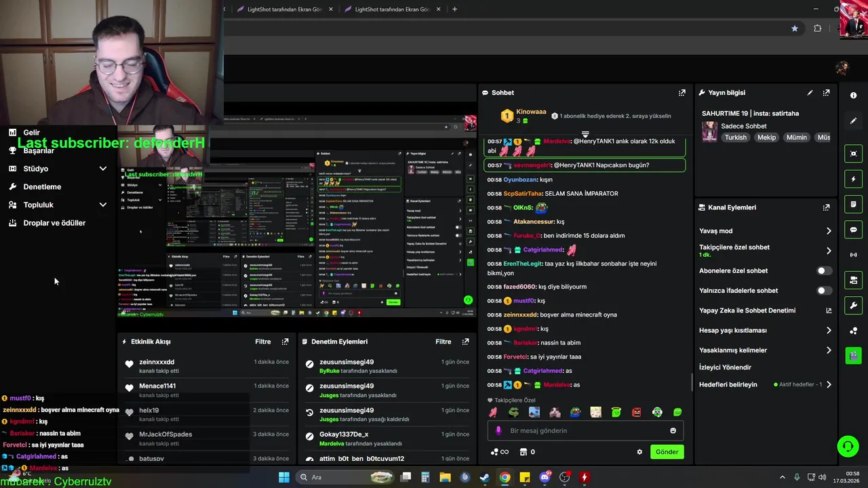Click the Kinowaaa gifter name in chat header

click(531, 112)
